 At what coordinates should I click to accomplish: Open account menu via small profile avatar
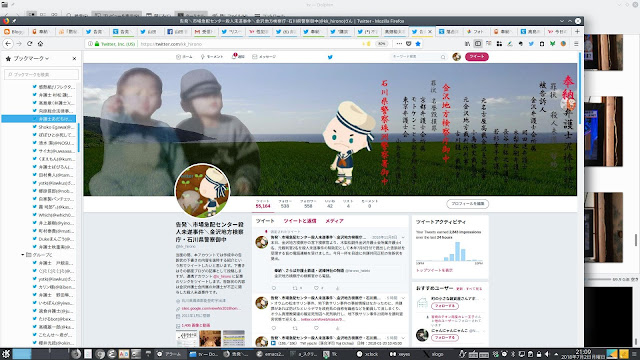456,57
